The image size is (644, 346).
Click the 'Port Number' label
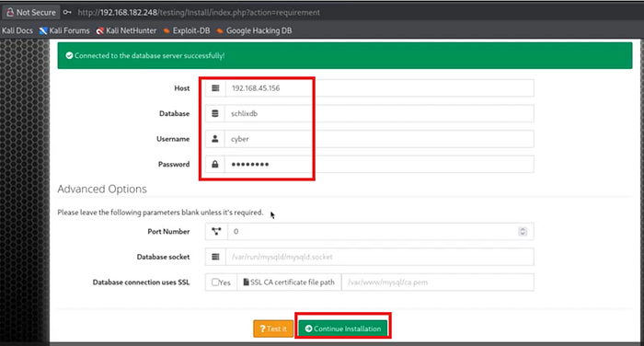coord(168,231)
